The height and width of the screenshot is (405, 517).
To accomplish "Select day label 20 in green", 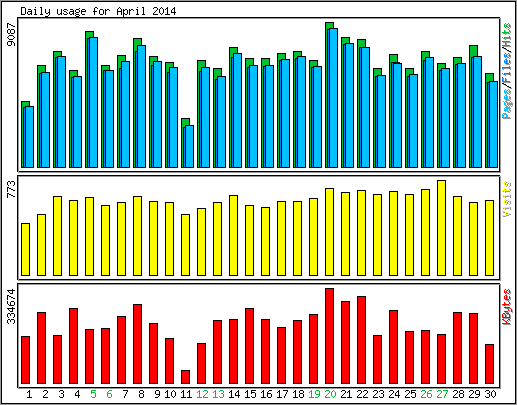I will click(x=330, y=394).
